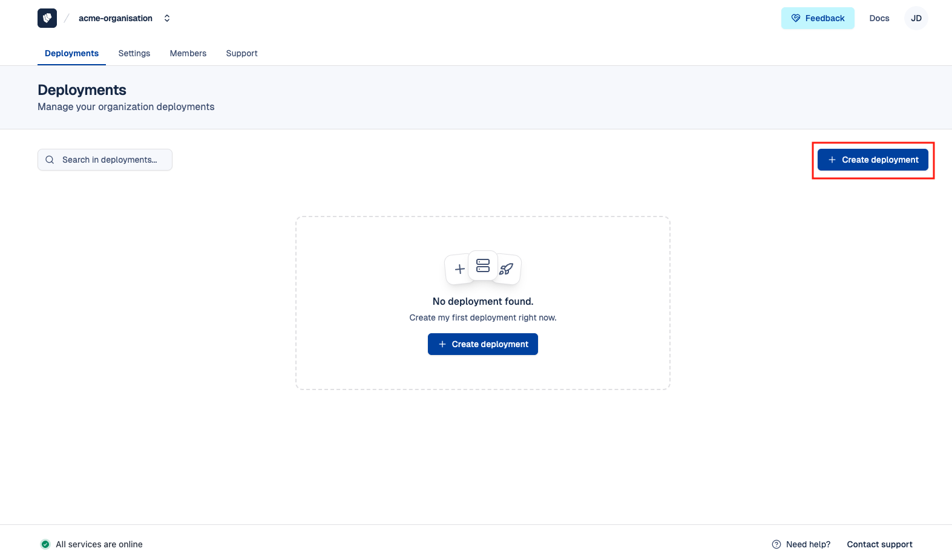
Task: Click the magnifier icon in the search box
Action: [x=50, y=160]
